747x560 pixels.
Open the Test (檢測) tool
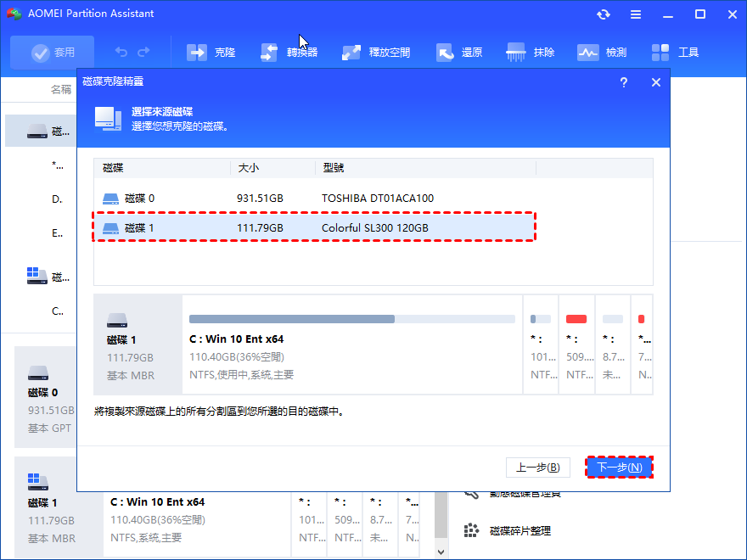point(602,53)
